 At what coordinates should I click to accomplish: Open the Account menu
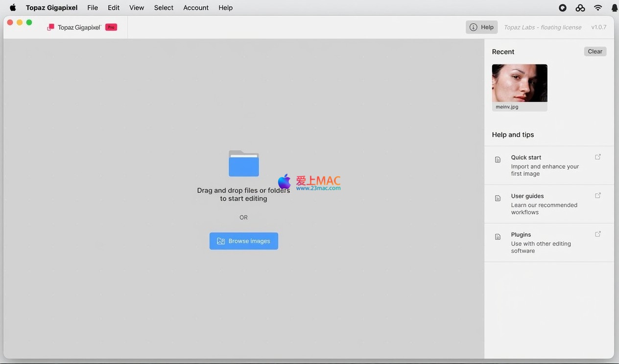tap(196, 8)
